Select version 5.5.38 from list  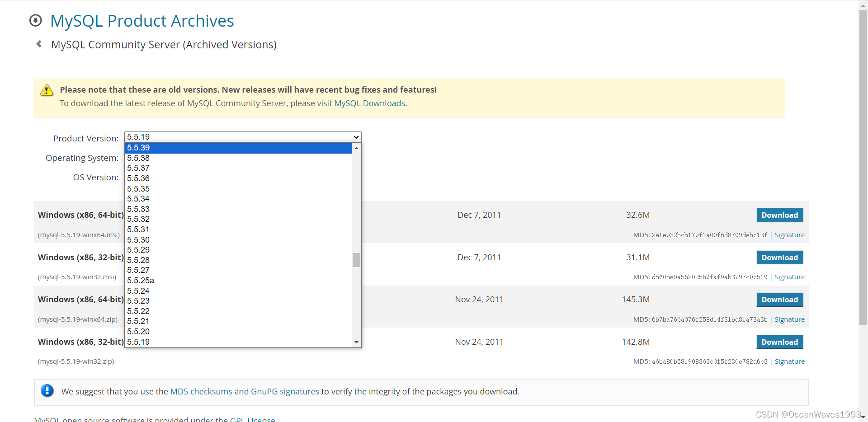[x=238, y=158]
